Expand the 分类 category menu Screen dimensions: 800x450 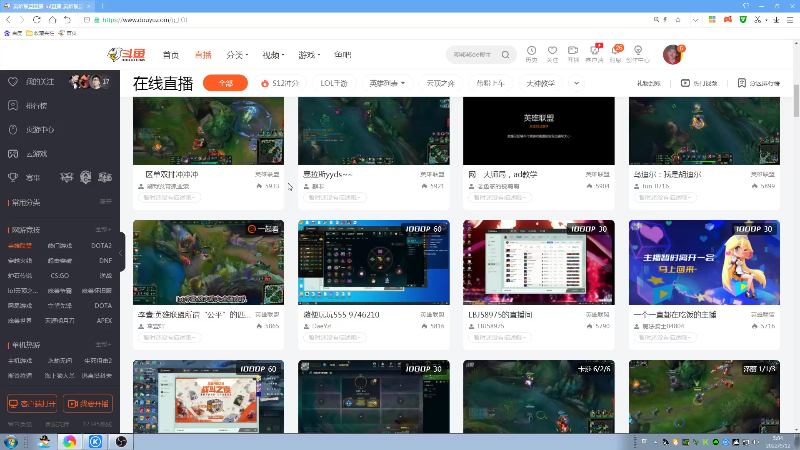[237, 55]
